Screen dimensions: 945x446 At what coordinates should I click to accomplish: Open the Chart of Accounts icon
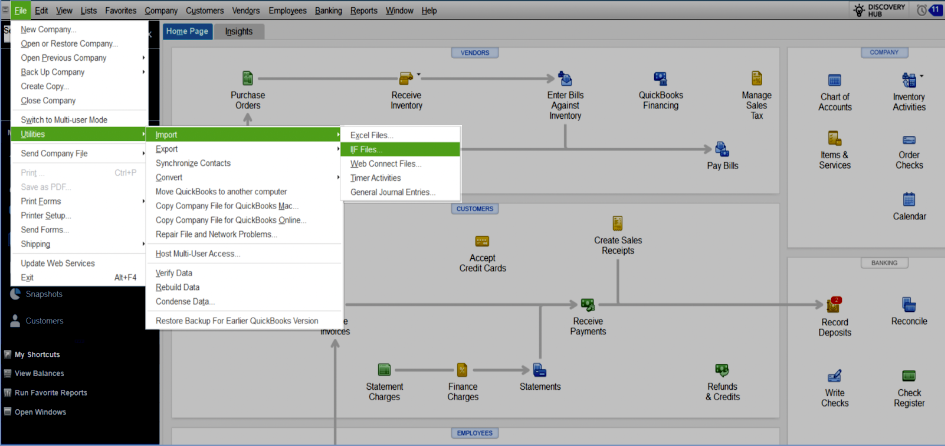coord(834,80)
